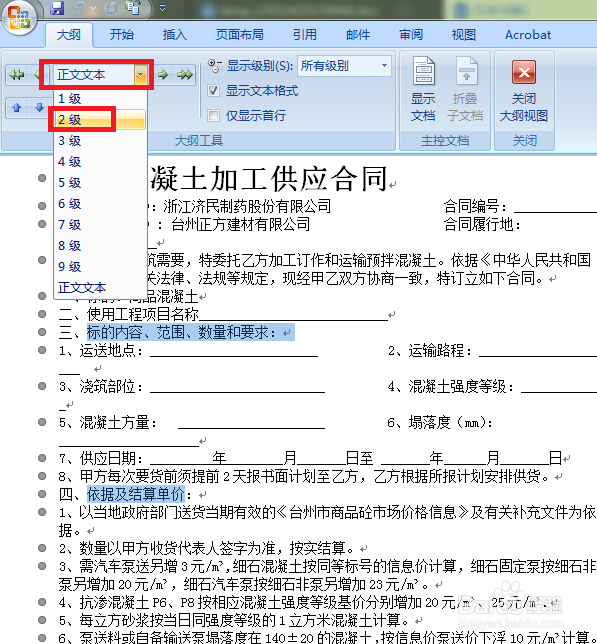Click bullet of 2、数量以甲方收货 line

42,548
